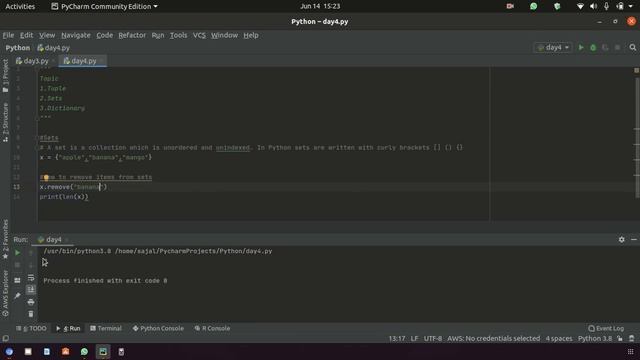This screenshot has width=640, height=360.
Task: Open the Tools menu
Action: pyautogui.click(x=178, y=36)
